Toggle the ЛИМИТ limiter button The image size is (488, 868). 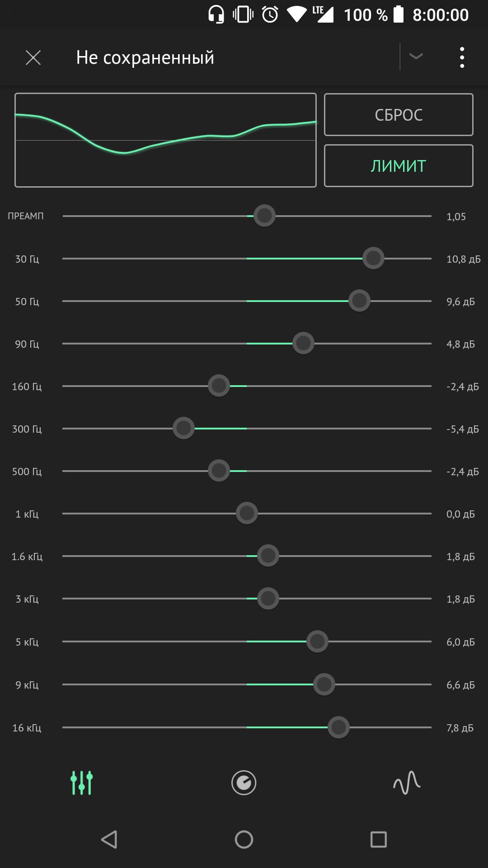[x=399, y=166]
